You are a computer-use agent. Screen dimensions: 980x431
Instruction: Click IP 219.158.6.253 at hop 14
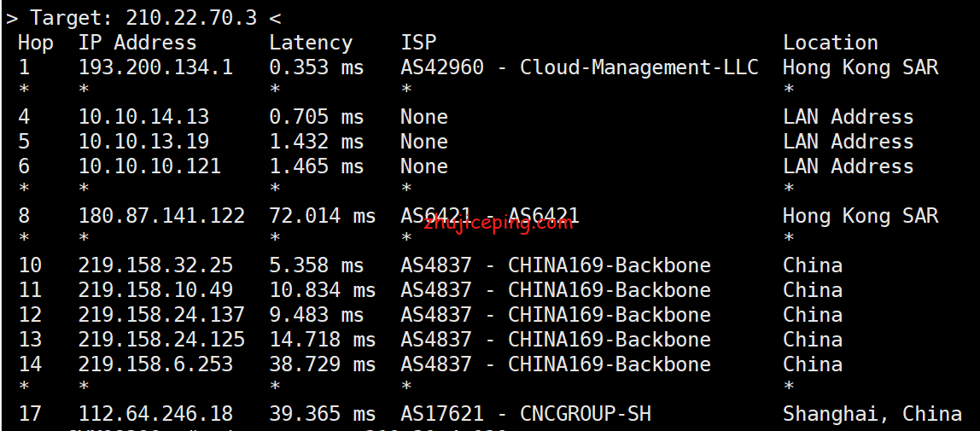point(155,364)
